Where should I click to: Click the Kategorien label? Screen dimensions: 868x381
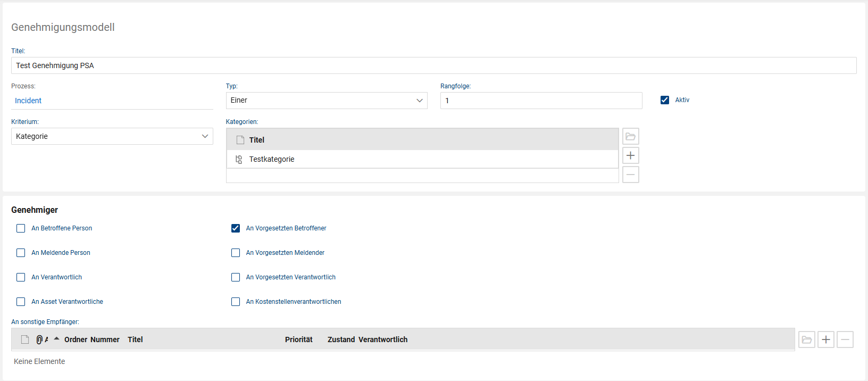pos(241,122)
